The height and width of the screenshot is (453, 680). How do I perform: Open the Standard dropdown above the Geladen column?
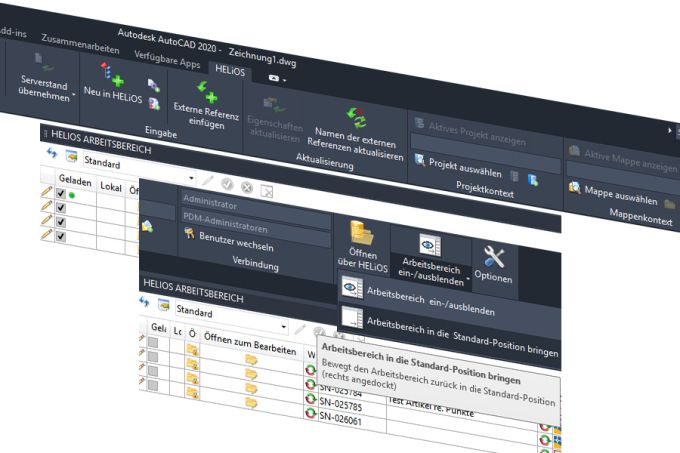(191, 178)
